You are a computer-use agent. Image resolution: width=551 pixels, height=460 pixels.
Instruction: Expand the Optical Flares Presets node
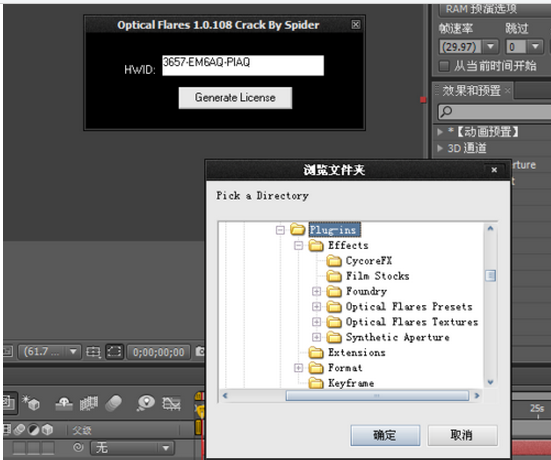click(316, 306)
